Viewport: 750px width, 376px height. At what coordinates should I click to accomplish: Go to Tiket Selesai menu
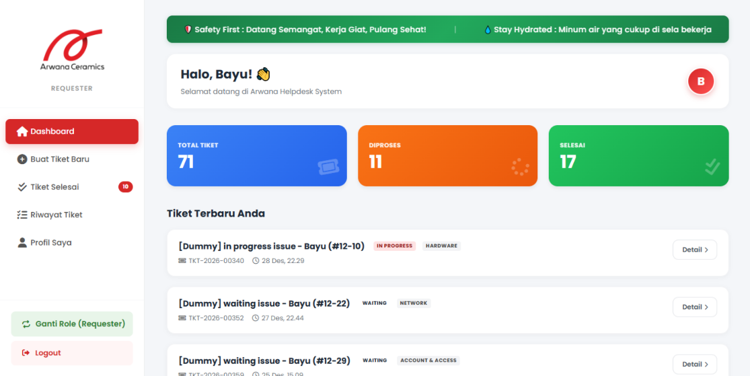(x=72, y=187)
